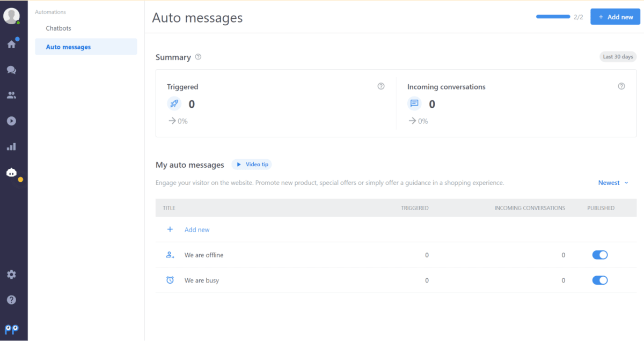
Task: Open the We are busy message
Action: [x=202, y=280]
